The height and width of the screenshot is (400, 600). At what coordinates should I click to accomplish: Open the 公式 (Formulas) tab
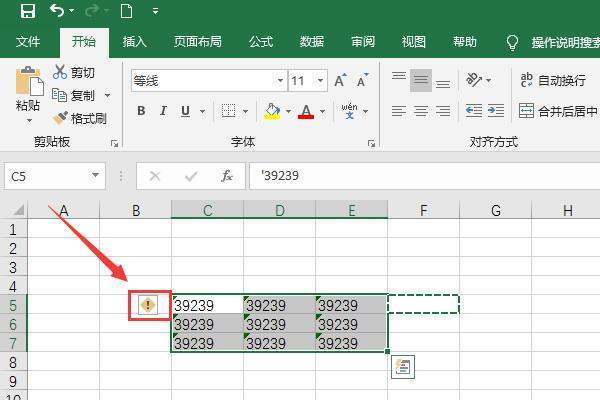coord(261,42)
